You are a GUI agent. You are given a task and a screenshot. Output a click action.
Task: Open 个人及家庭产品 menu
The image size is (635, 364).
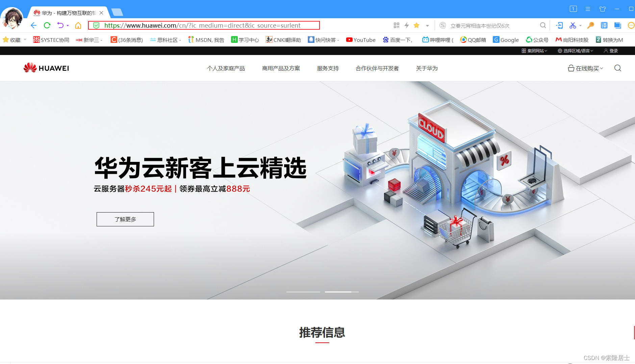point(226,68)
